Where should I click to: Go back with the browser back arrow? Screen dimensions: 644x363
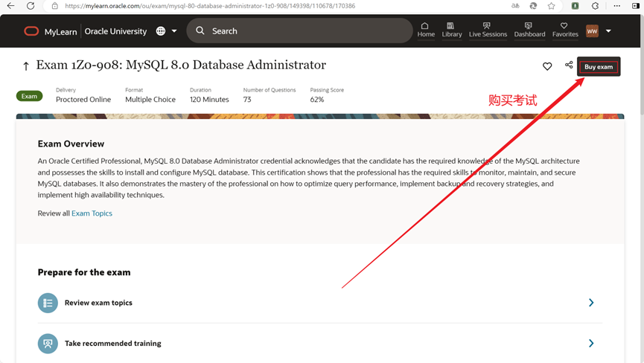(10, 6)
